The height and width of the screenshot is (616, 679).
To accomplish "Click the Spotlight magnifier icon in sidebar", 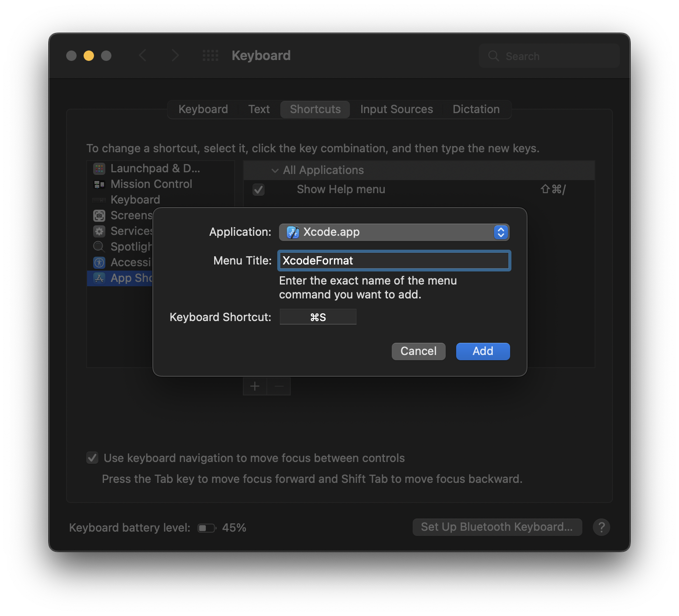I will point(99,247).
